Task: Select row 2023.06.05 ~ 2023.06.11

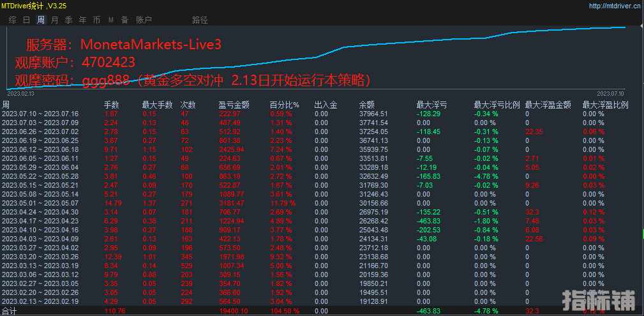Action: click(322, 158)
